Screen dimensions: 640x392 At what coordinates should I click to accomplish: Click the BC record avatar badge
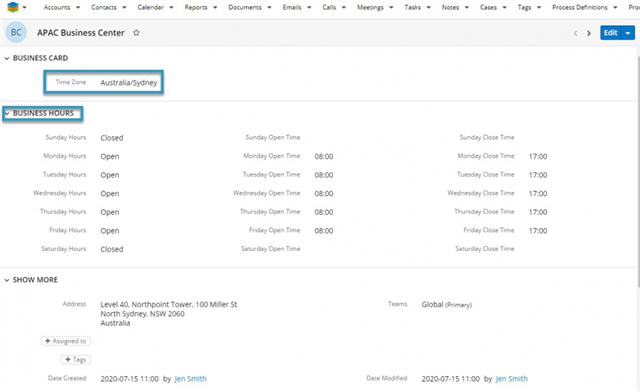16,33
